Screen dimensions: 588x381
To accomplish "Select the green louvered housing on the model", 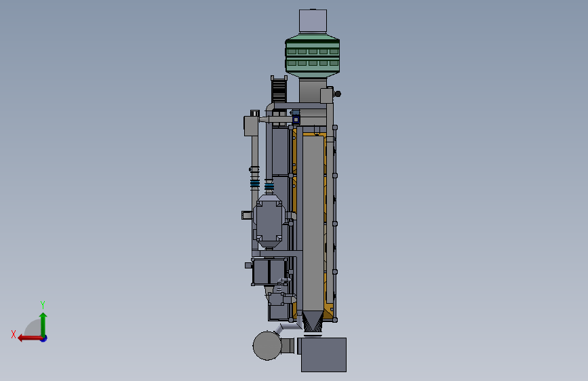I will pyautogui.click(x=313, y=56).
